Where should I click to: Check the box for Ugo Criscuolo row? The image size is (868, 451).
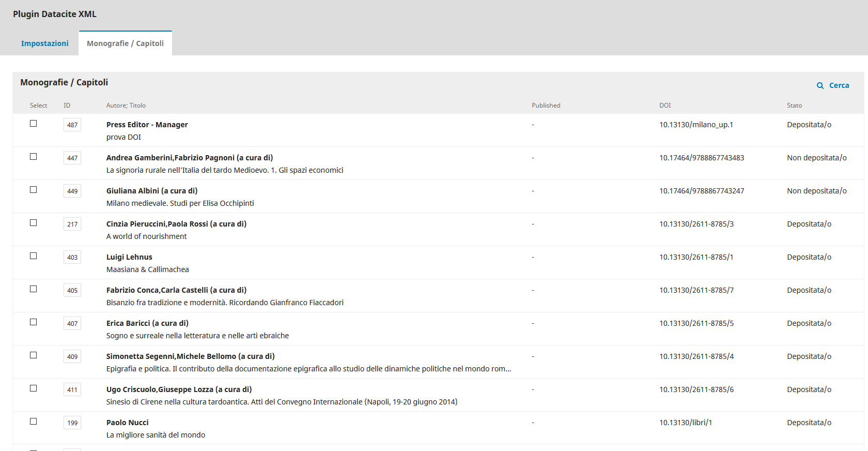(34, 388)
